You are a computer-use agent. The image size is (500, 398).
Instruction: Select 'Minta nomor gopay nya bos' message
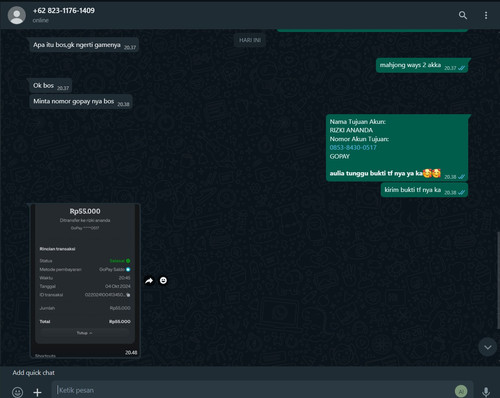[81, 102]
